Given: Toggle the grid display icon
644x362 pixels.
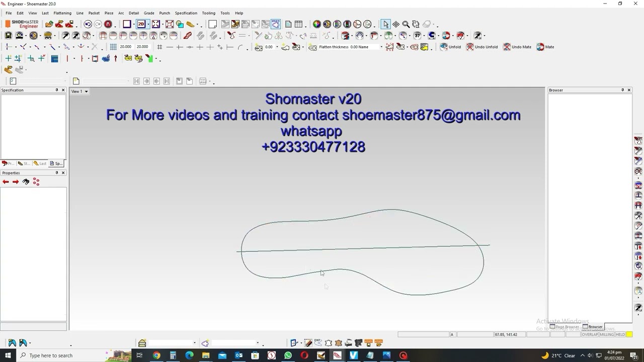Looking at the screenshot, I should click(113, 47).
